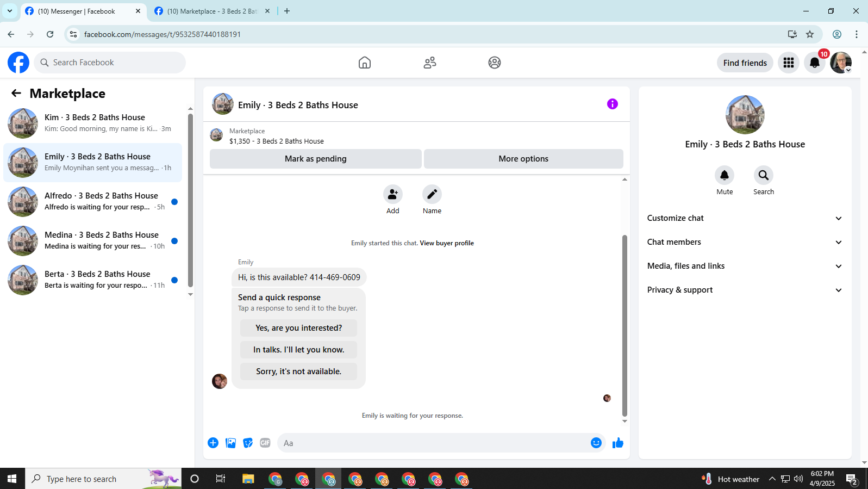Open more actions plus icon in composer
868x489 pixels.
pos(213,443)
